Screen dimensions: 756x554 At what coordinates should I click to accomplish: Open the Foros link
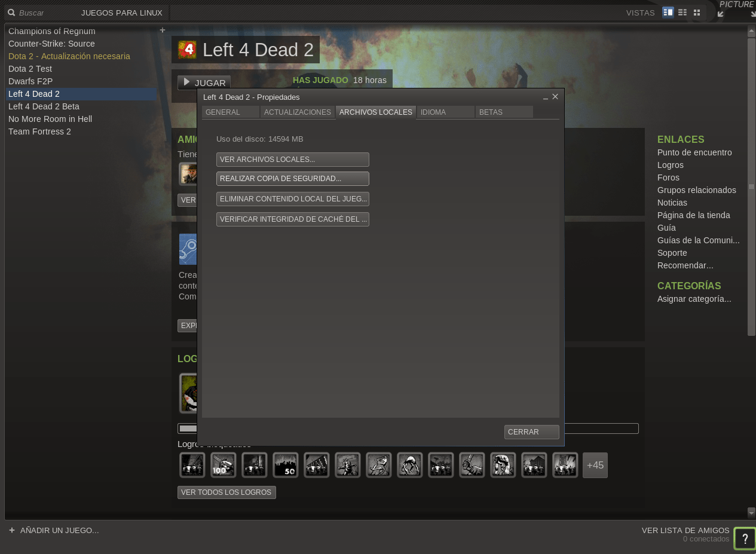(x=668, y=177)
